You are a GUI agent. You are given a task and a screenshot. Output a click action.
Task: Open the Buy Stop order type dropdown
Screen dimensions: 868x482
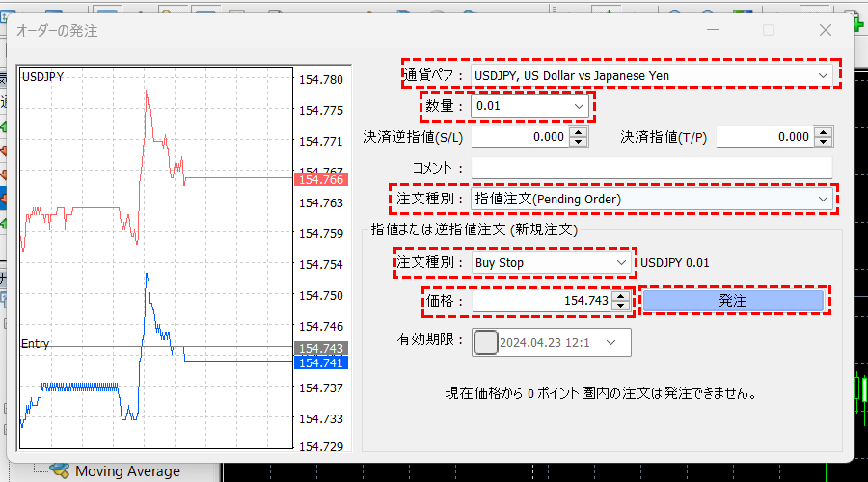point(552,263)
